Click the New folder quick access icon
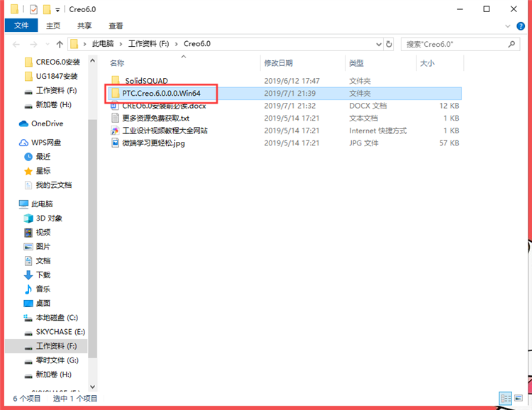The height and width of the screenshot is (410, 532). [x=47, y=9]
